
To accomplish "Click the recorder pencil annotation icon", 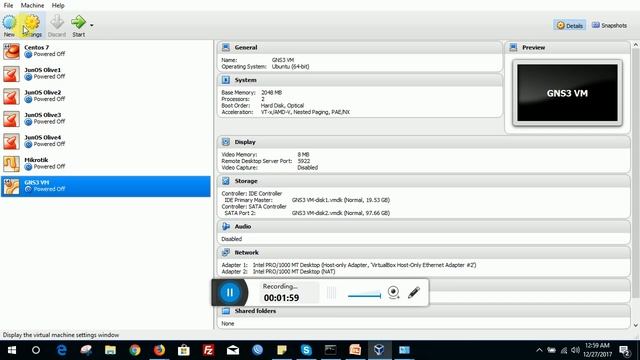I will tap(414, 292).
